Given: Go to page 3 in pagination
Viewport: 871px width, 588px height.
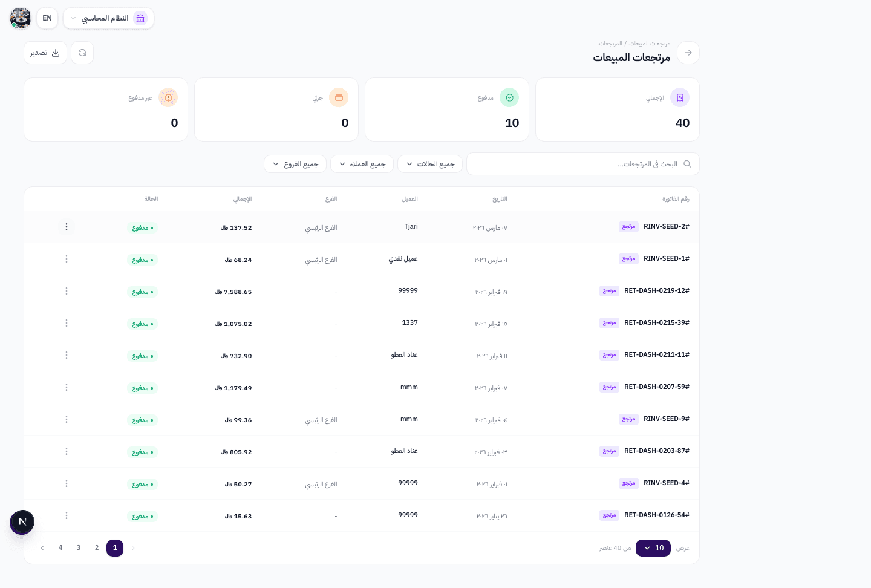Looking at the screenshot, I should (x=79, y=547).
